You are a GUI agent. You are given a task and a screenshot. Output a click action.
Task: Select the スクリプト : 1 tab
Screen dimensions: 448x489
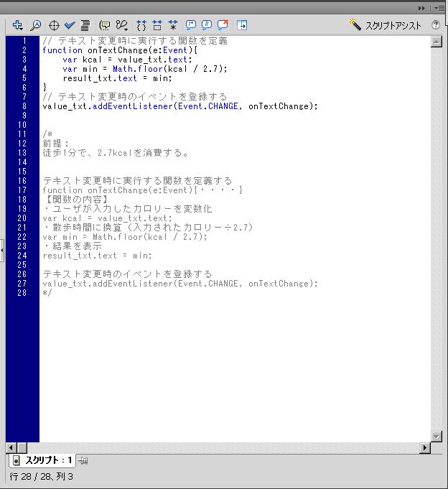[x=42, y=460]
